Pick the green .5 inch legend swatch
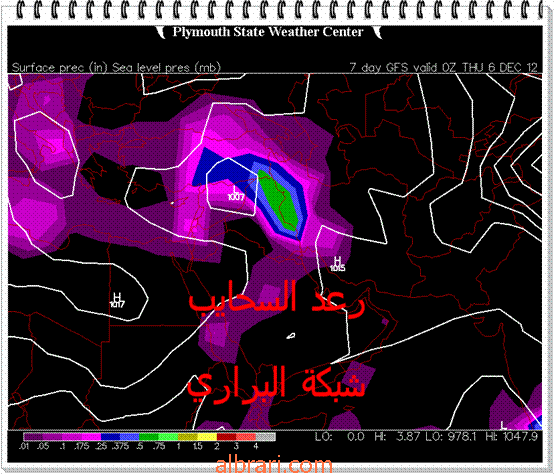554x474 pixels. click(148, 437)
